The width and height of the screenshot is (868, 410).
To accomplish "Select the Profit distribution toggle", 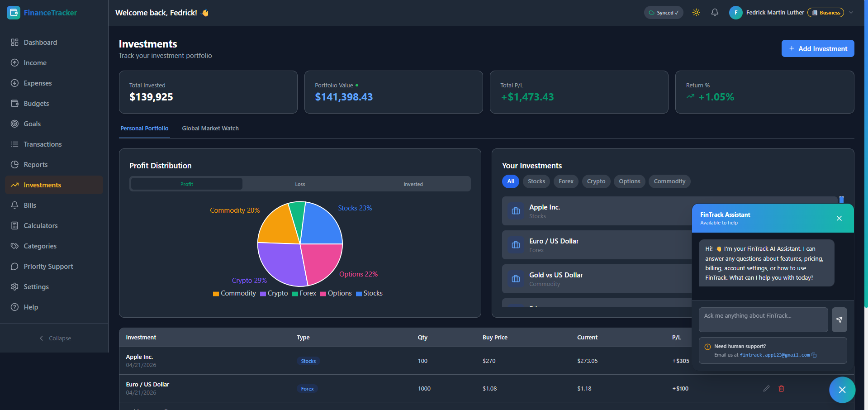I will pos(187,184).
